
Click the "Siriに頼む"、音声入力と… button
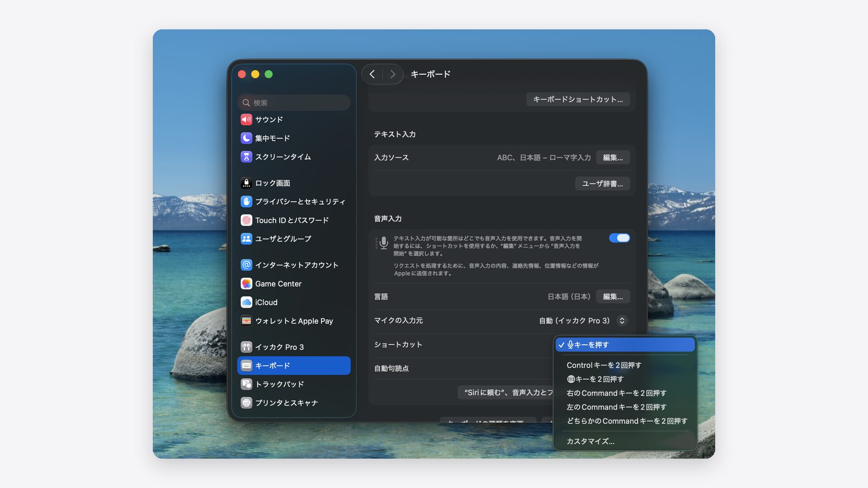coord(505,392)
